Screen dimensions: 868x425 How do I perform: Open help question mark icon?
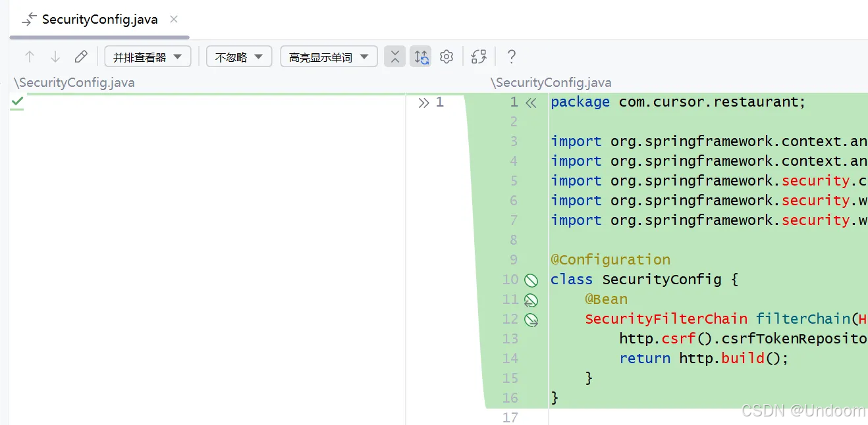coord(511,57)
